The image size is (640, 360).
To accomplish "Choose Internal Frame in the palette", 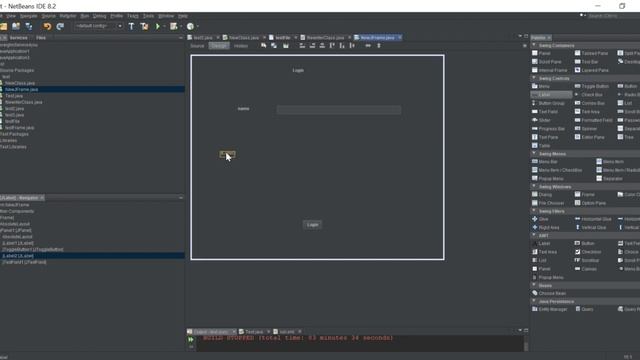I will pyautogui.click(x=549, y=70).
